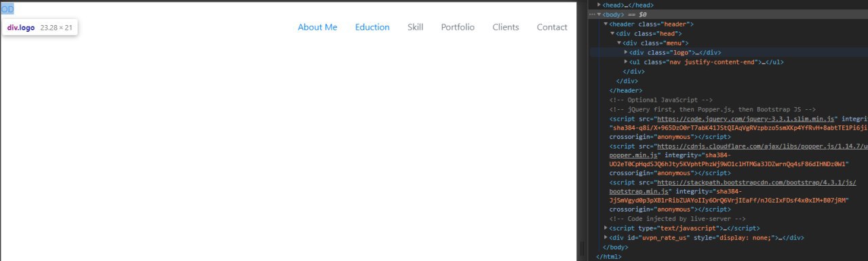
Task: Open the Eduction nav link
Action: (372, 27)
